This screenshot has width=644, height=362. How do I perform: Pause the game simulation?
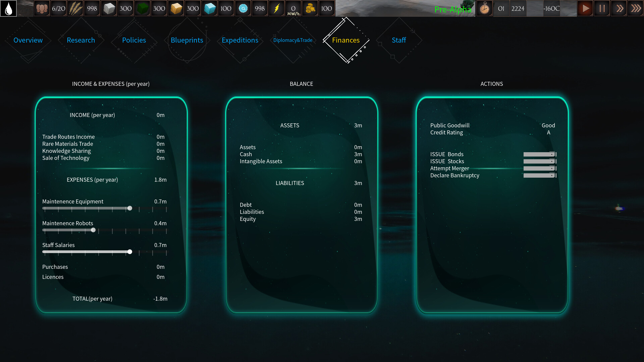click(x=602, y=8)
